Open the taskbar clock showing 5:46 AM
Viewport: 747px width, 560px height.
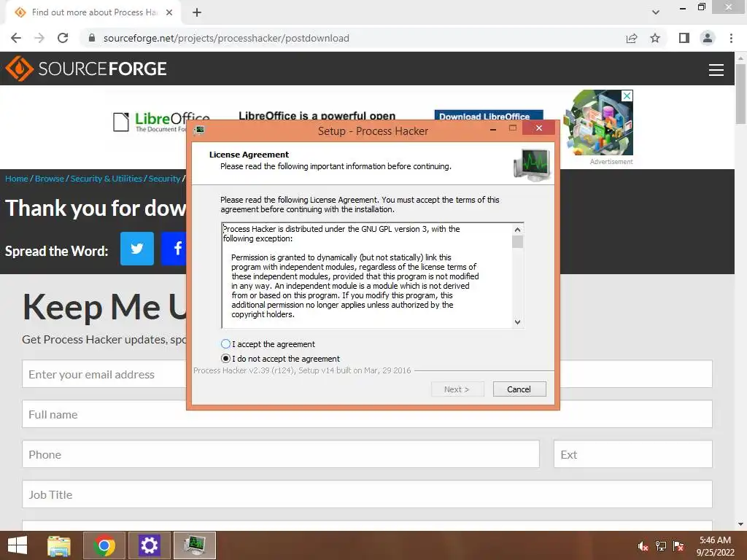point(715,545)
